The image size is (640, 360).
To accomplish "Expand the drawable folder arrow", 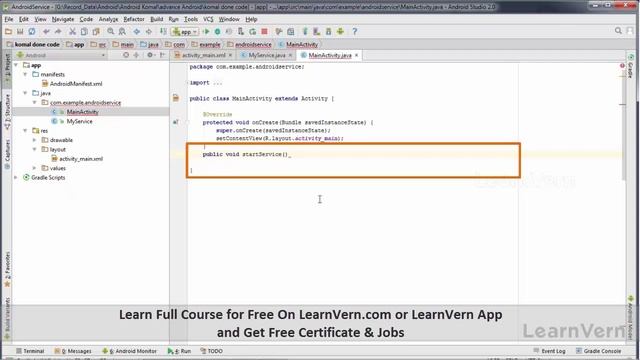I will tap(35, 140).
